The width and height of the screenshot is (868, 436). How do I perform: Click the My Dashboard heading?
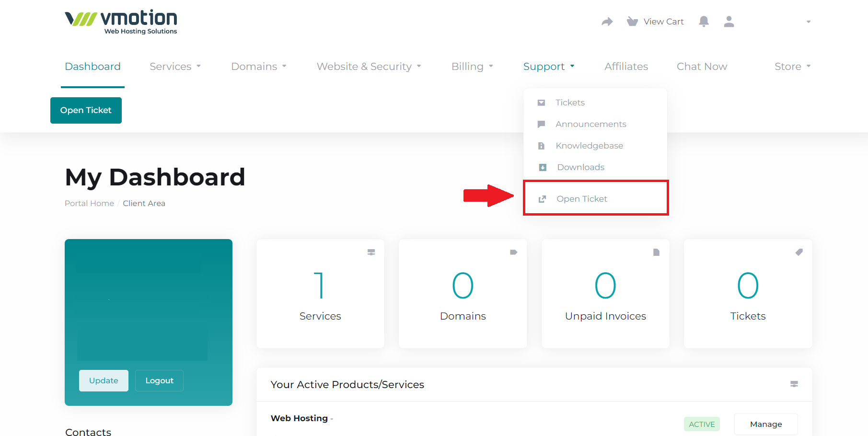click(155, 177)
